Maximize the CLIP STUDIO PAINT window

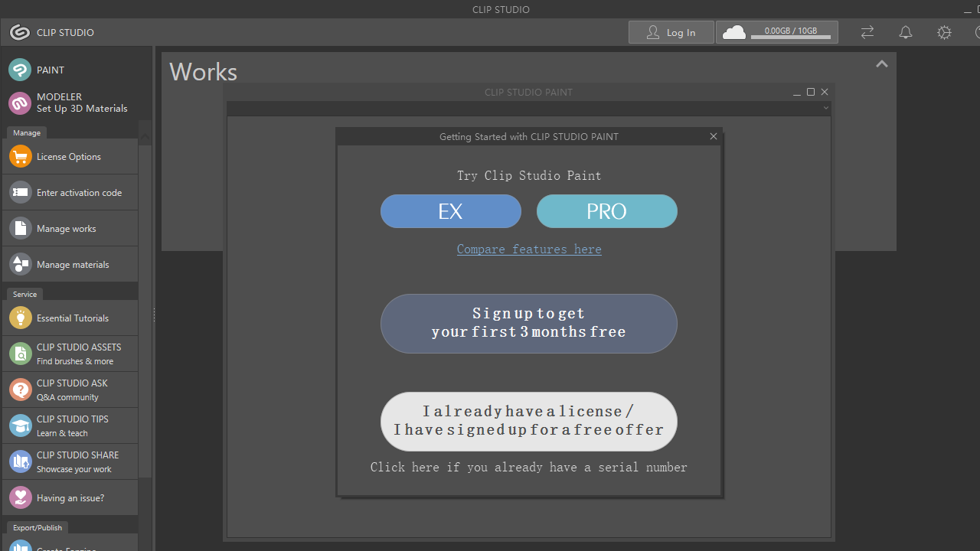(811, 92)
